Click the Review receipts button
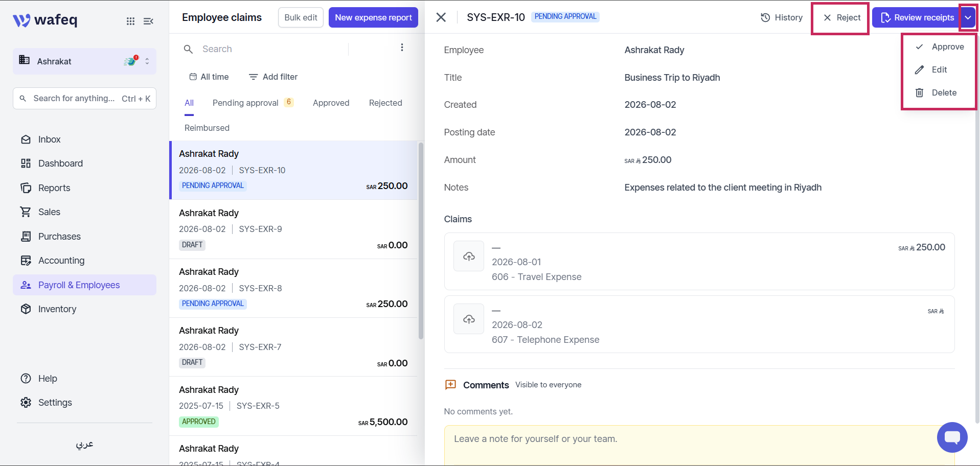 [917, 17]
